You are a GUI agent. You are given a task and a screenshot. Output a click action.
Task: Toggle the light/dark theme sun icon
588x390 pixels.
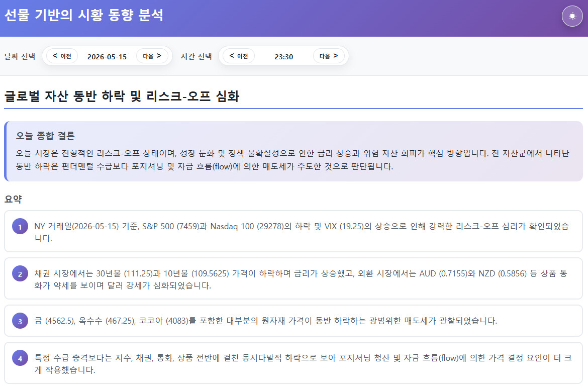pyautogui.click(x=572, y=16)
